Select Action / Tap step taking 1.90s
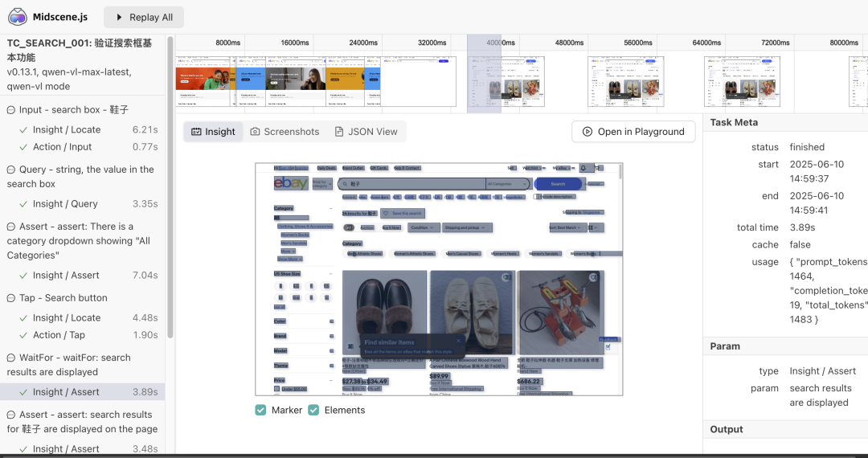Image resolution: width=868 pixels, height=458 pixels. click(x=83, y=334)
